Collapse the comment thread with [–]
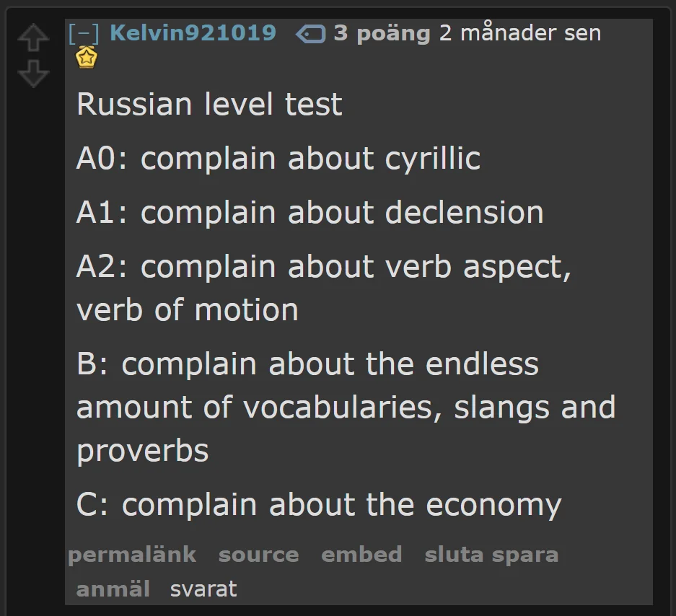Screen dimensions: 676x616 (x=84, y=33)
